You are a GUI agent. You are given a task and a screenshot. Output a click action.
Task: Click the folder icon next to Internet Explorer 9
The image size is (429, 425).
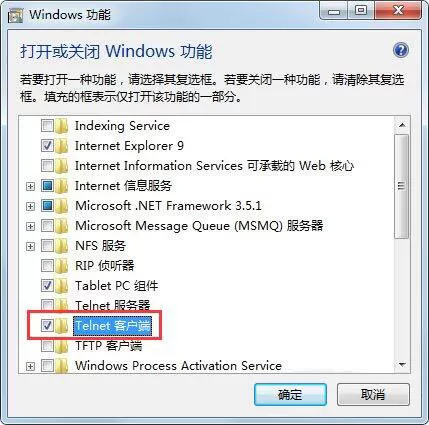pos(62,146)
